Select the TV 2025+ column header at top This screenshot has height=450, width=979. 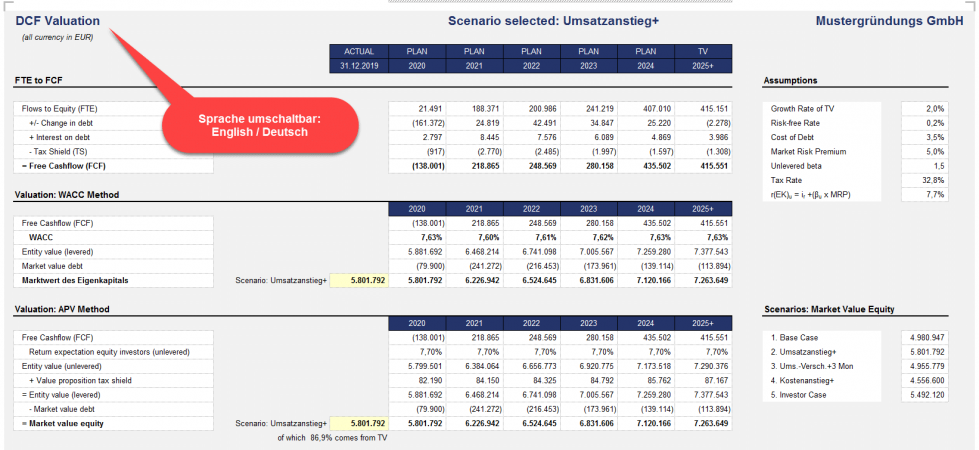706,58
